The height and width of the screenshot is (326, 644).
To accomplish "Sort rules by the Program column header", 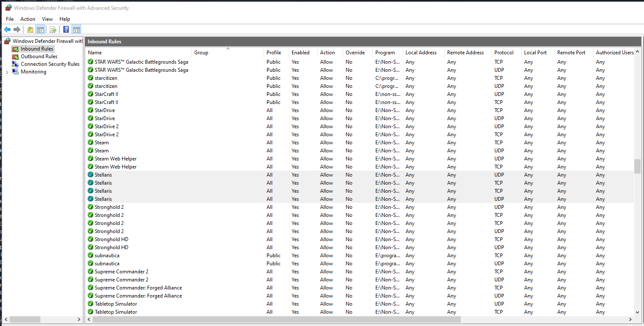I will [388, 53].
